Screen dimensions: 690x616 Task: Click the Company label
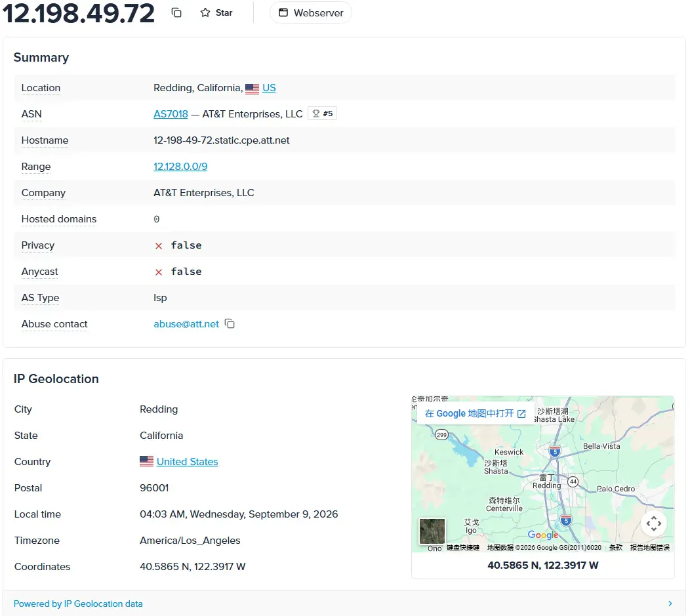pos(43,193)
